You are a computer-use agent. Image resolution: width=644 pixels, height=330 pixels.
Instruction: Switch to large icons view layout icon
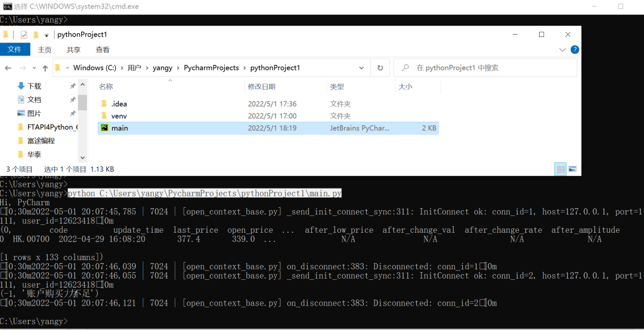tap(572, 169)
